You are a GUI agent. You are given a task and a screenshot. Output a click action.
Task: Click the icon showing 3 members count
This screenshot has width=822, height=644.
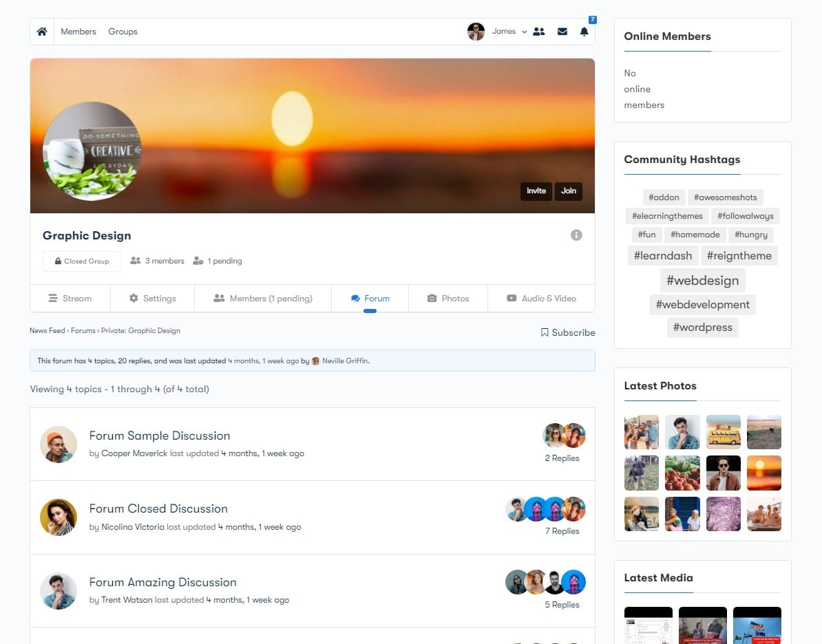coord(135,260)
